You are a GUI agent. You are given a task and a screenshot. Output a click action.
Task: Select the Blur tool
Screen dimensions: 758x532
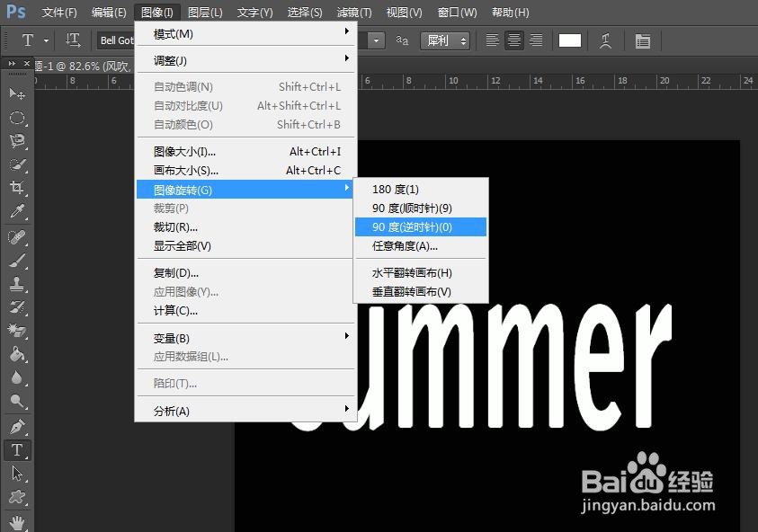pos(17,377)
